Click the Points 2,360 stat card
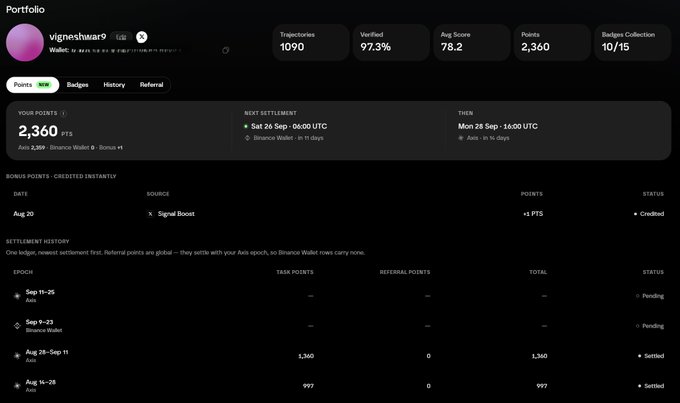The width and height of the screenshot is (680, 403). (552, 42)
